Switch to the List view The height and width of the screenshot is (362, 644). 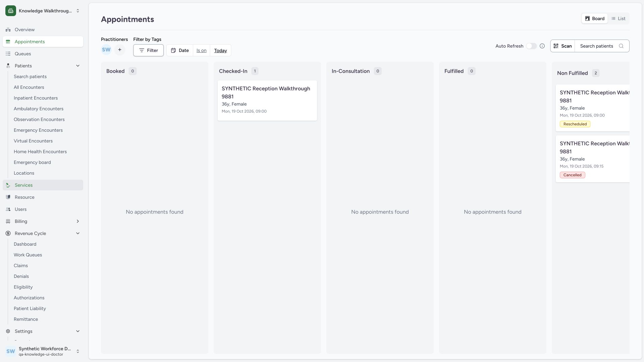point(618,18)
